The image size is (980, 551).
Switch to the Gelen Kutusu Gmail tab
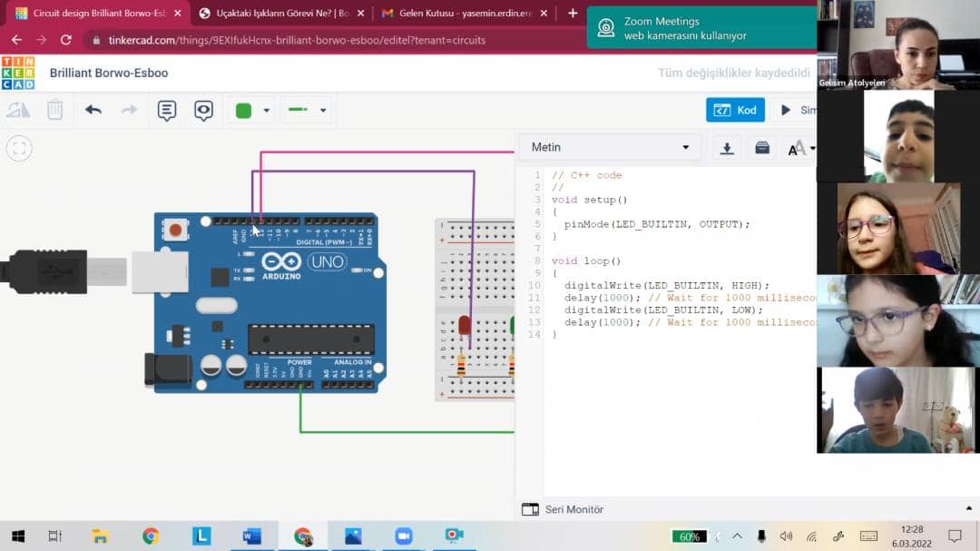point(457,14)
